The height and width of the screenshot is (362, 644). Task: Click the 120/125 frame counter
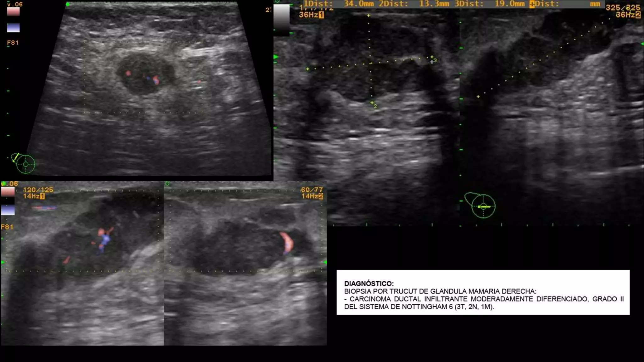(x=38, y=190)
